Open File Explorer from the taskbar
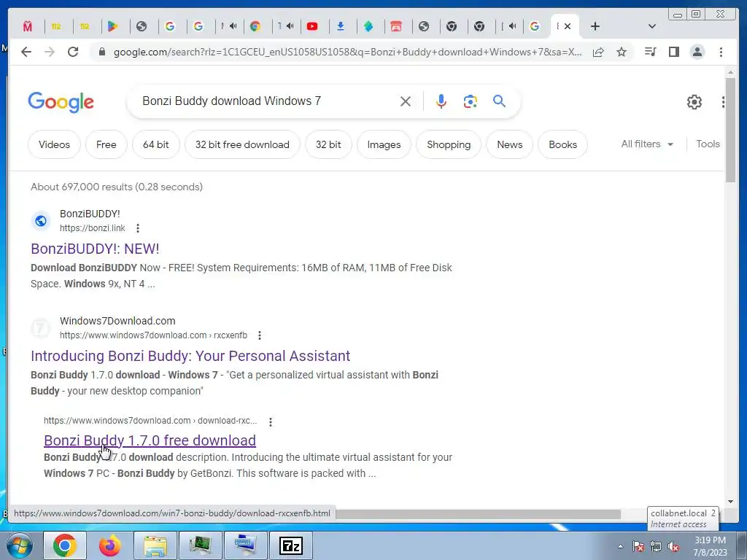747x560 pixels. [155, 545]
